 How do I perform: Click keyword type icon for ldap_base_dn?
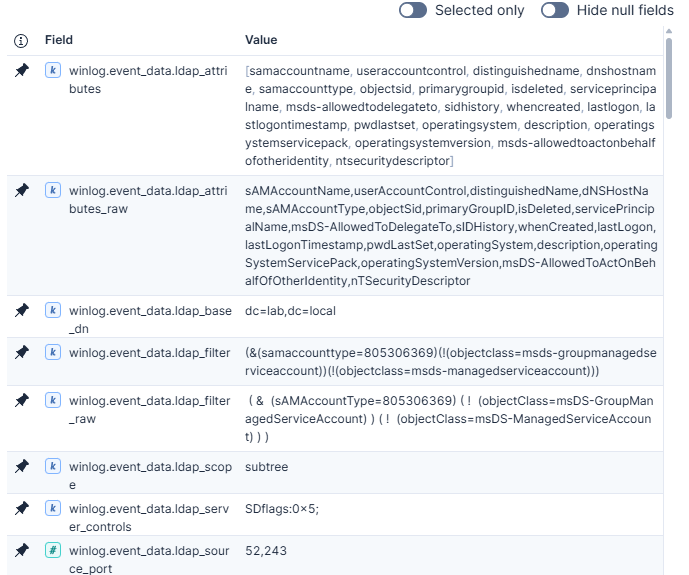(53, 310)
